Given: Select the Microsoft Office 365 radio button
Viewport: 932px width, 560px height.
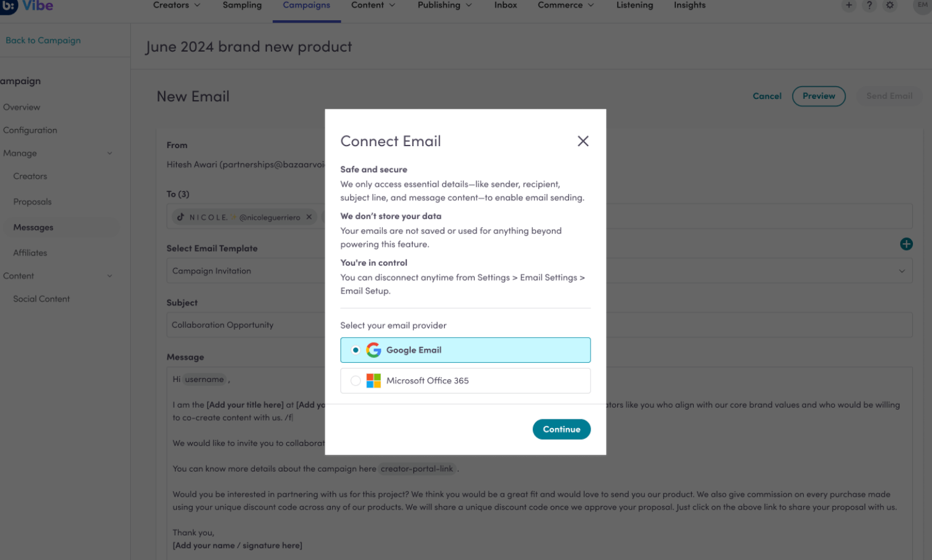Looking at the screenshot, I should tap(355, 381).
